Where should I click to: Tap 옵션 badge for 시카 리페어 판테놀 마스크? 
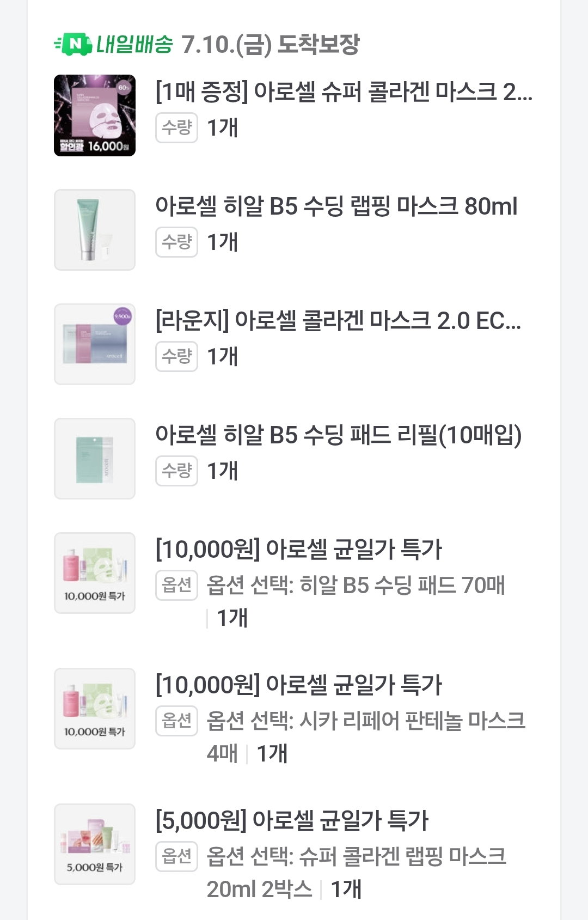[176, 721]
